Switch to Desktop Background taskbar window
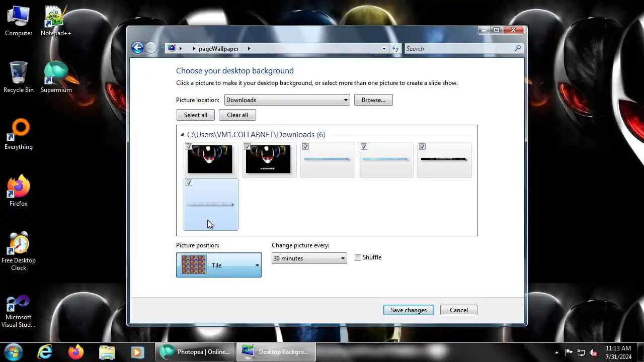This screenshot has width=644, height=362. 276,352
